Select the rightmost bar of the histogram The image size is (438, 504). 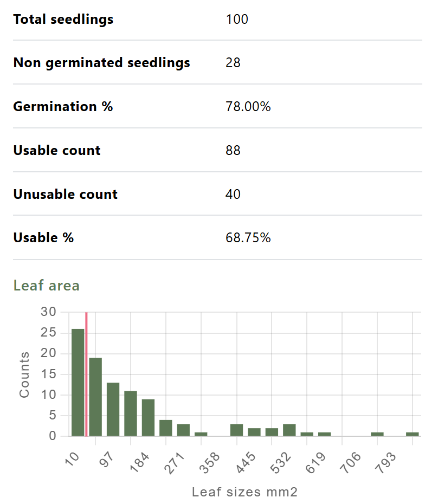pos(413,434)
